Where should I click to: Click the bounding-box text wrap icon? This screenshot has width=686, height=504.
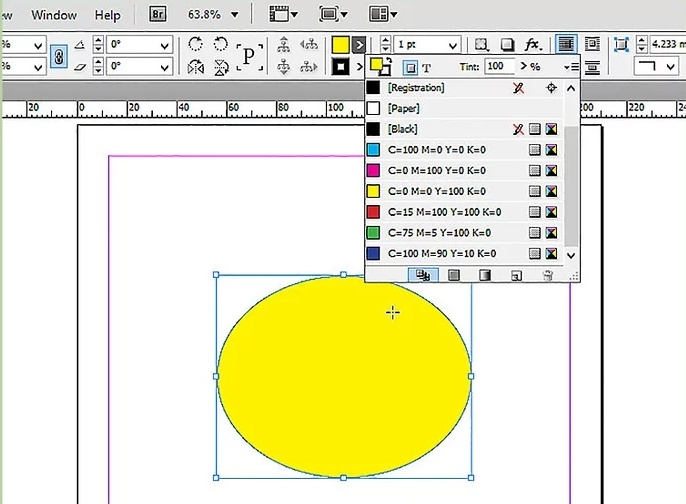coord(592,43)
